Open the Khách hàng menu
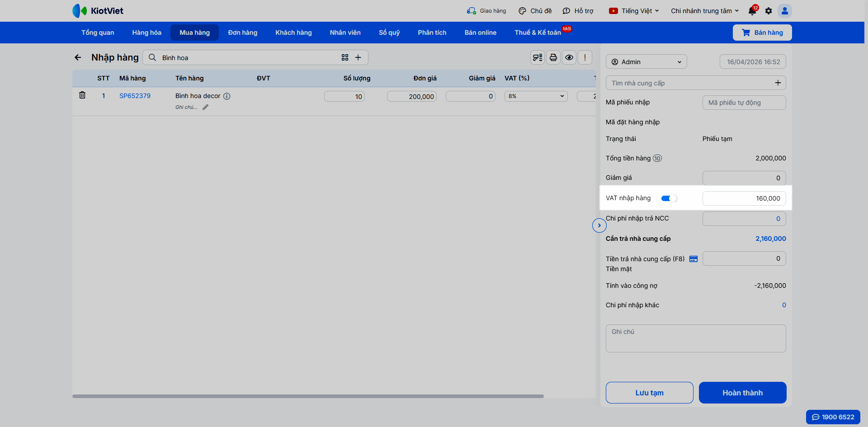This screenshot has width=868, height=427. point(294,33)
